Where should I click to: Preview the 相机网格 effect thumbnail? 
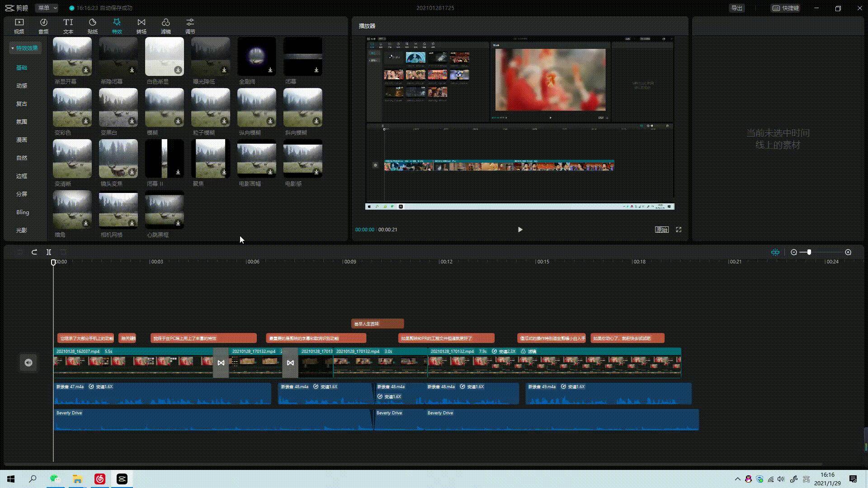click(118, 210)
